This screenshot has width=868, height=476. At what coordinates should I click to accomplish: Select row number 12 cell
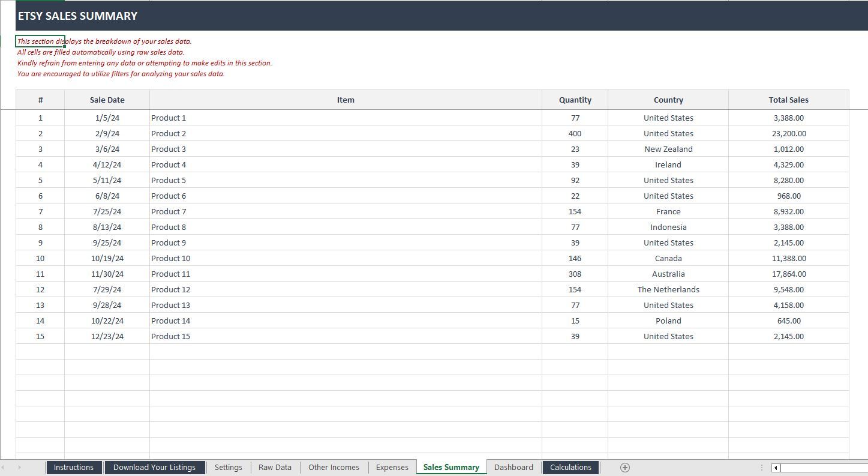tap(40, 290)
